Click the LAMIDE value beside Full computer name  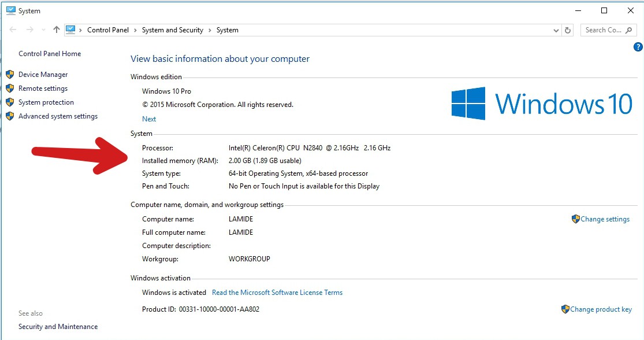point(241,232)
